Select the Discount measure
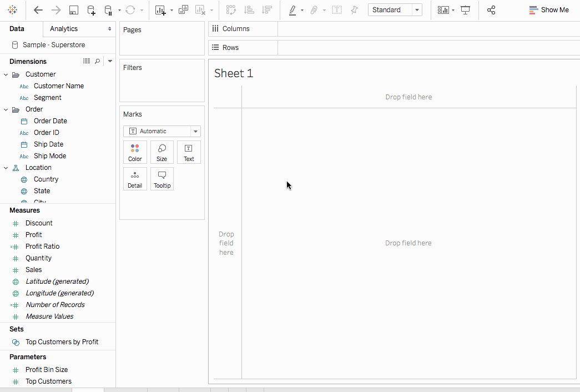The image size is (580, 392). (39, 223)
